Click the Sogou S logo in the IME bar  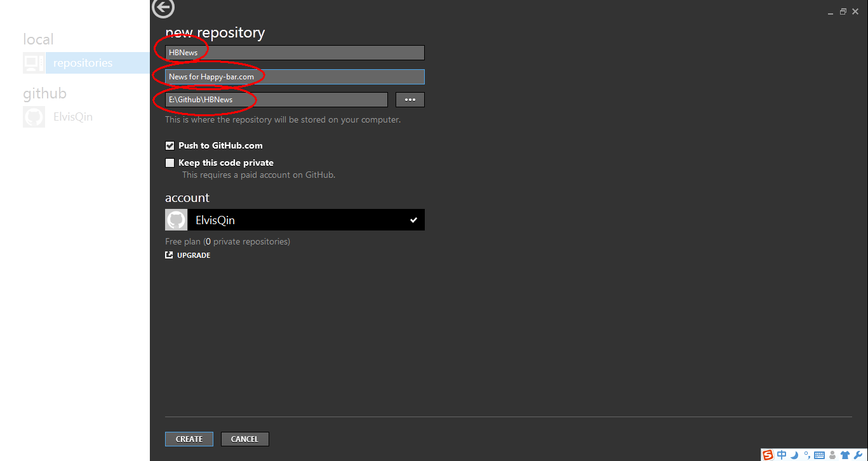point(768,455)
